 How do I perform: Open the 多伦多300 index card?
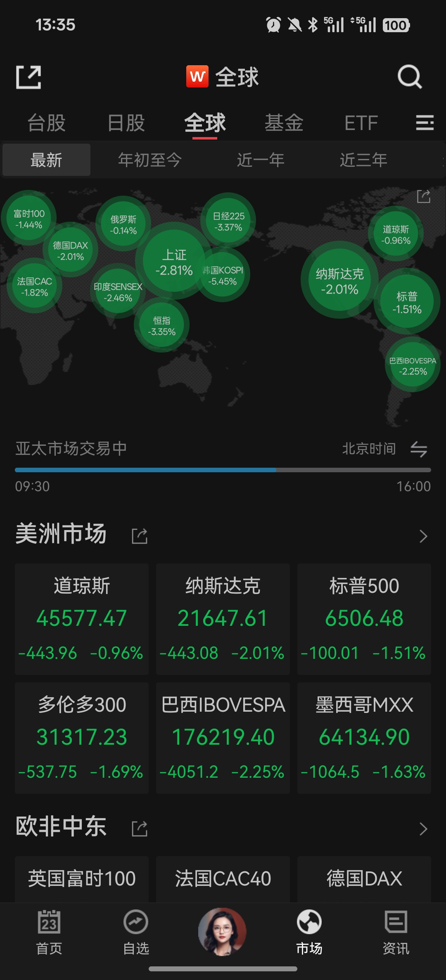(82, 738)
